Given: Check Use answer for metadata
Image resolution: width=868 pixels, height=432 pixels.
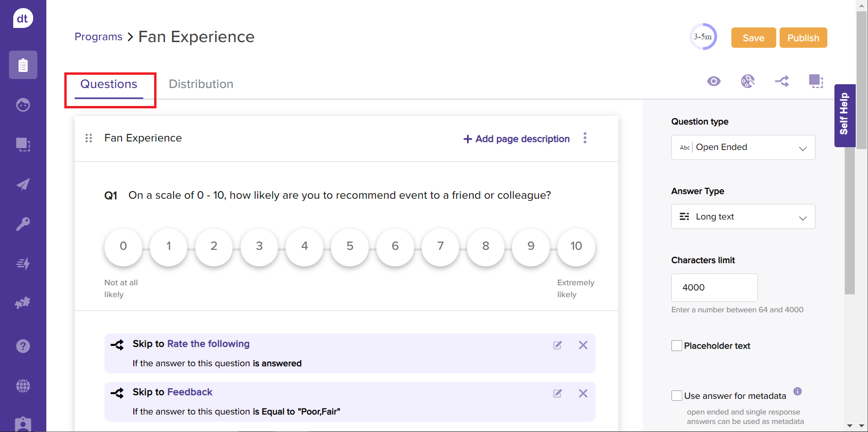Looking at the screenshot, I should pyautogui.click(x=677, y=396).
